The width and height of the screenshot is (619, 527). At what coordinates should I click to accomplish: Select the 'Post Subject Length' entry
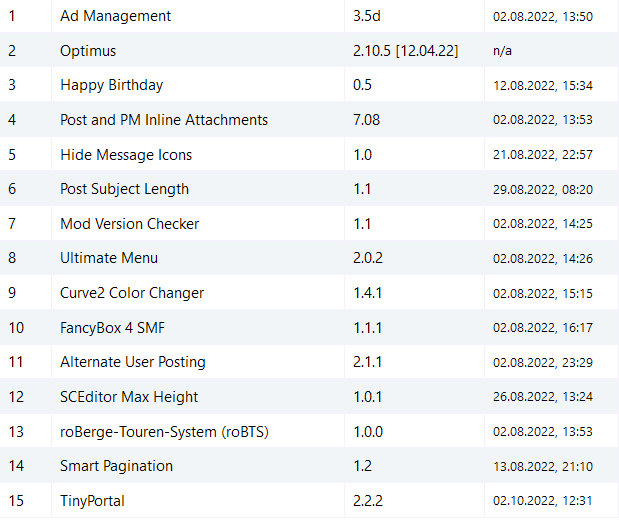pos(124,189)
